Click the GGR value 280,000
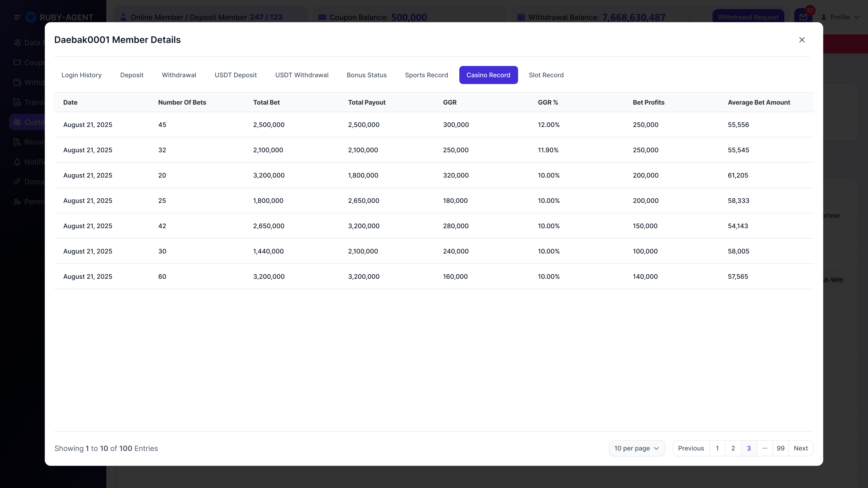 coord(455,226)
